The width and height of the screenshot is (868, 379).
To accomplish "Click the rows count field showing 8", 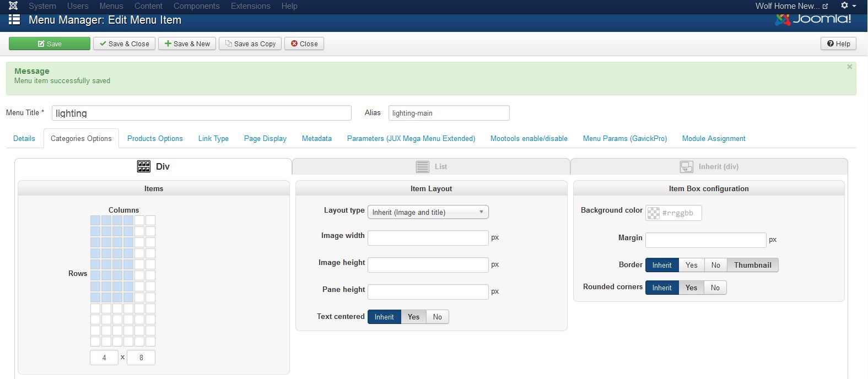I will [141, 358].
